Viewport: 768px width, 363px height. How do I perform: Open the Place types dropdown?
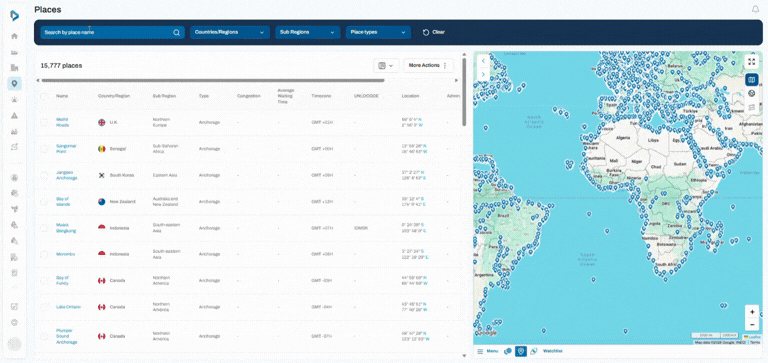coord(378,32)
